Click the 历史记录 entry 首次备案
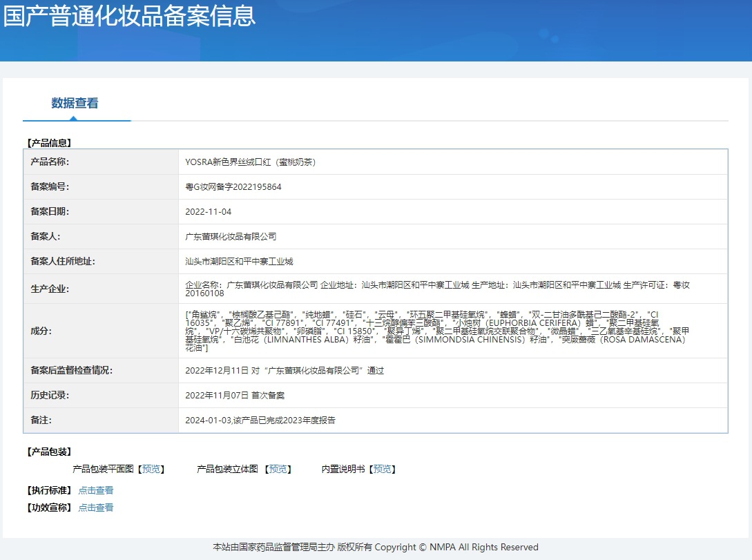The height and width of the screenshot is (560, 752). click(x=235, y=396)
